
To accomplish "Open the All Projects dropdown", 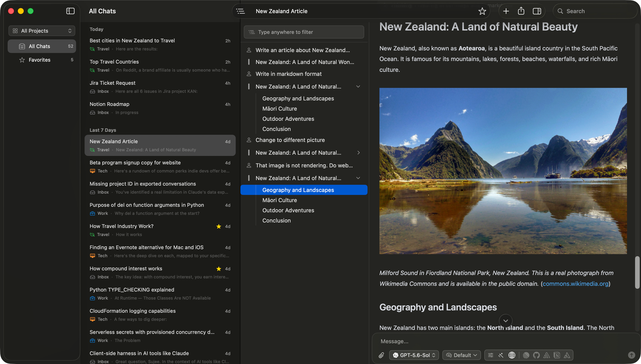I will click(42, 31).
